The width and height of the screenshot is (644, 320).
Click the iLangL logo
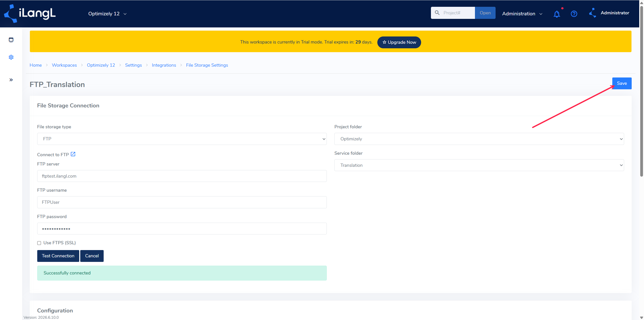click(x=30, y=14)
